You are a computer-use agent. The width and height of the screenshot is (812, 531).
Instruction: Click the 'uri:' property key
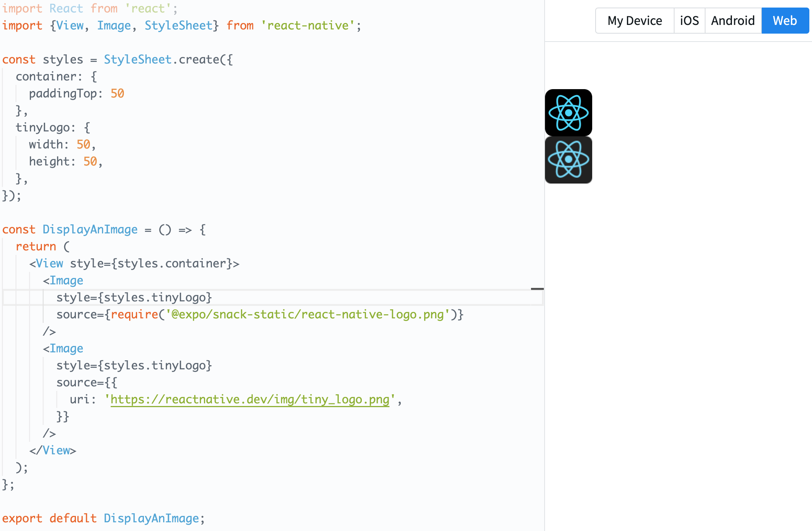[x=83, y=400]
